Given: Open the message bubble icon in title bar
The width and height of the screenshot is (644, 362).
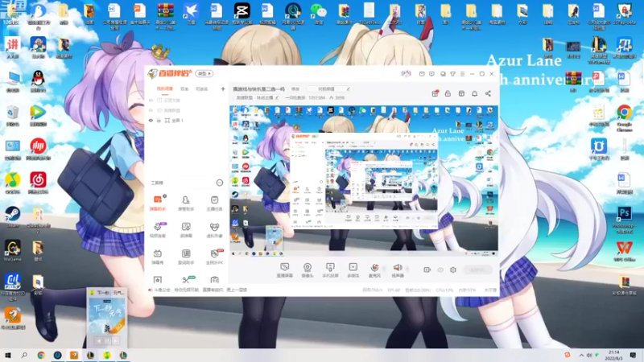Looking at the screenshot, I should click(x=431, y=74).
